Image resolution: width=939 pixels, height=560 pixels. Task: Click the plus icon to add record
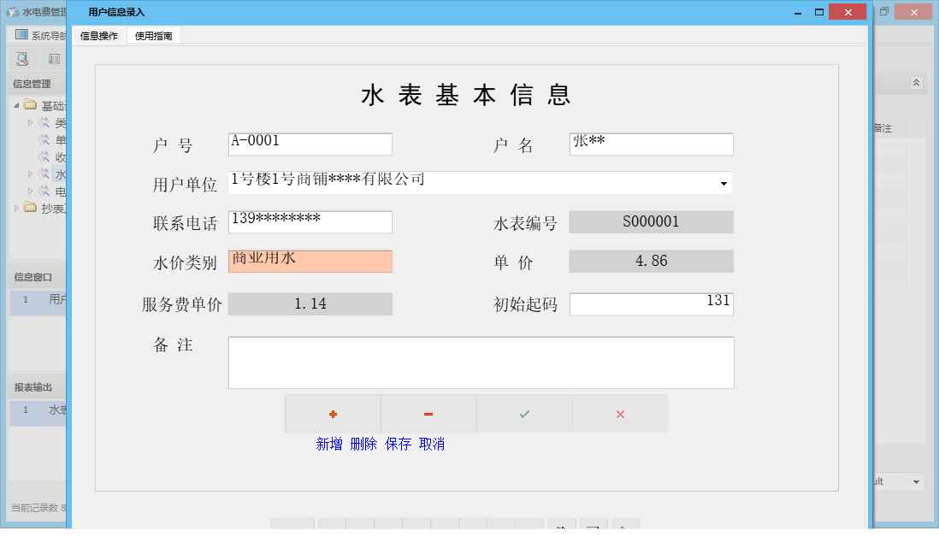click(333, 413)
